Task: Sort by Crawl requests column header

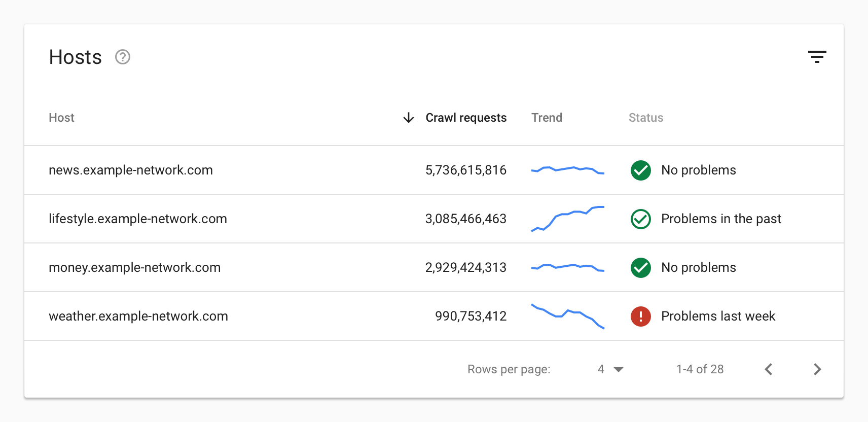Action: [x=465, y=118]
